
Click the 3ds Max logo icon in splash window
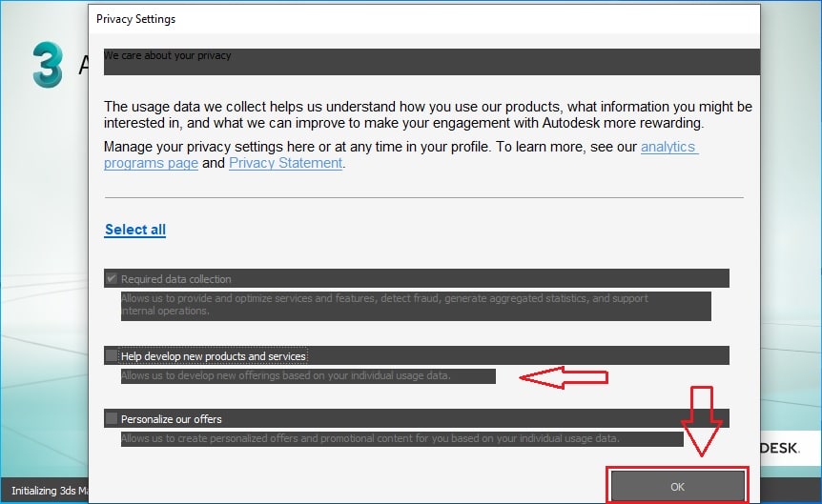48,65
